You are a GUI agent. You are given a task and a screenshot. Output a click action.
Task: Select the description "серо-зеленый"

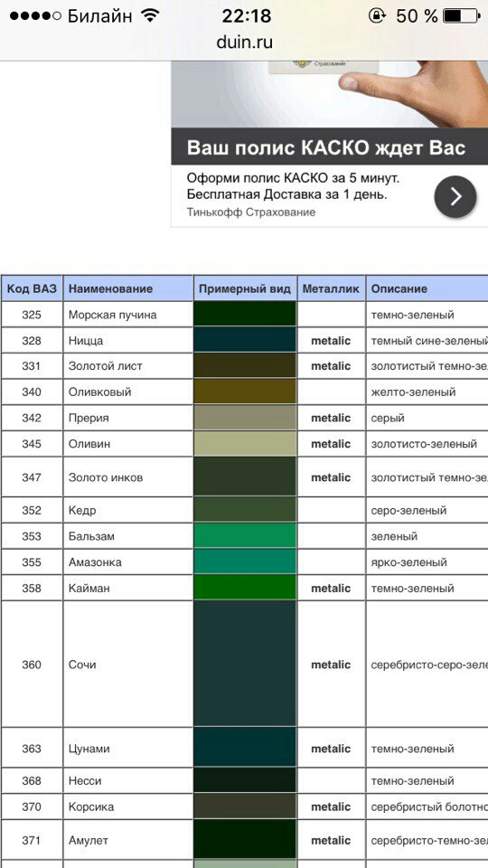coord(408,510)
